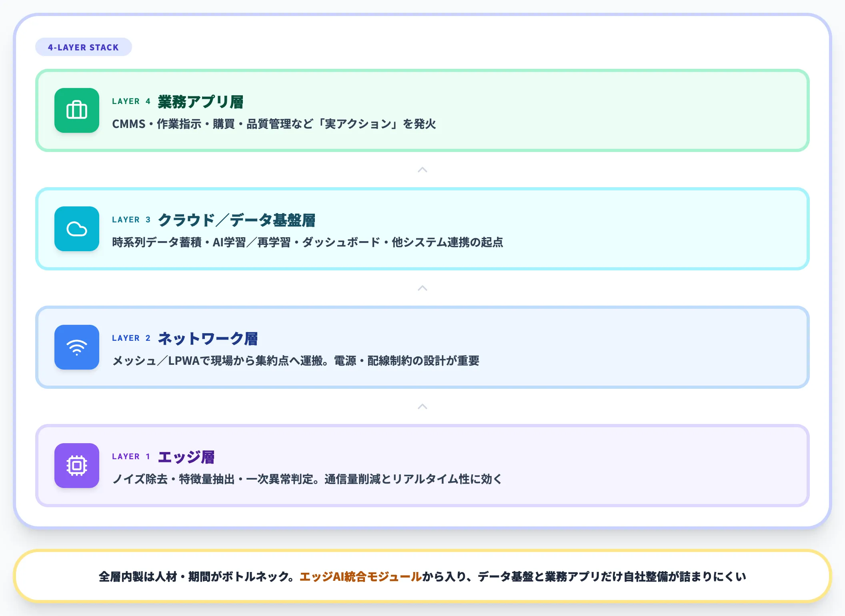The width and height of the screenshot is (845, 616).
Task: Select the cloud icon on Layer 3
Action: click(76, 229)
